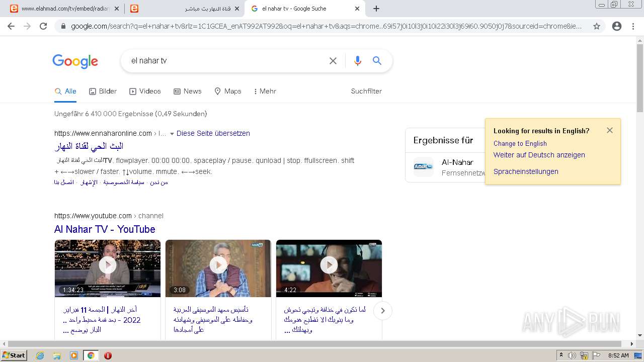Open the Windows Start menu
The image size is (644, 362).
click(14, 355)
